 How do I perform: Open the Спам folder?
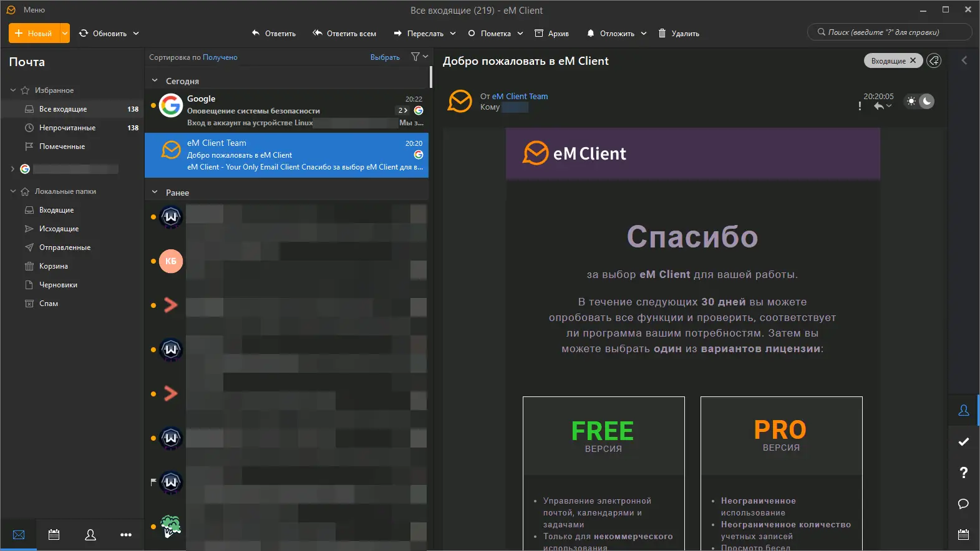coord(72,304)
